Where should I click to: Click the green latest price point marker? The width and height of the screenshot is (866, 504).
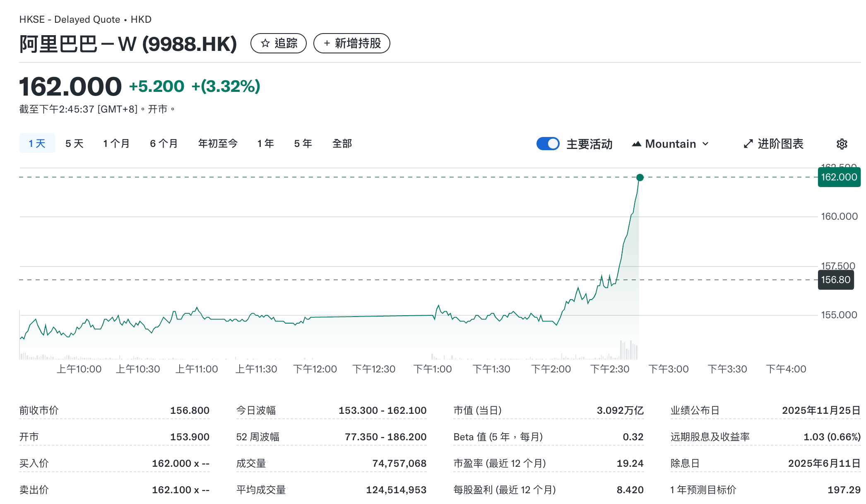[640, 178]
